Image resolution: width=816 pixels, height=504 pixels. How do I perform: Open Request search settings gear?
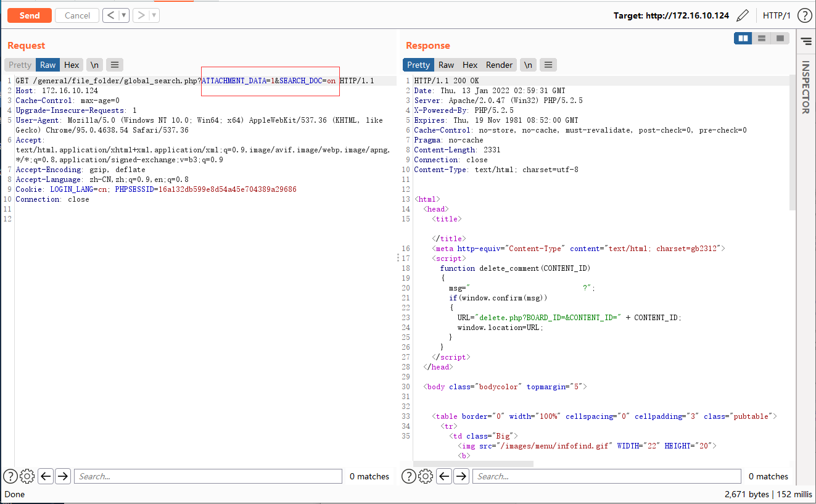[27, 476]
